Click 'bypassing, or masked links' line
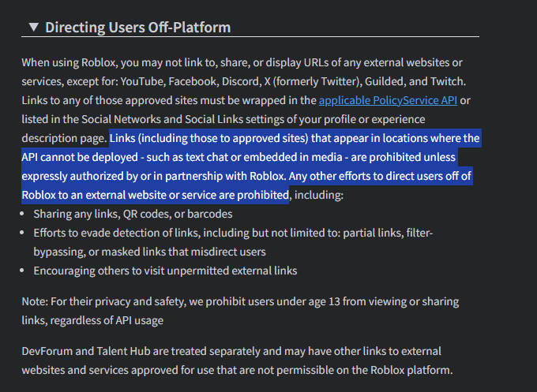Screen dimensions: 537x392 point(150,252)
